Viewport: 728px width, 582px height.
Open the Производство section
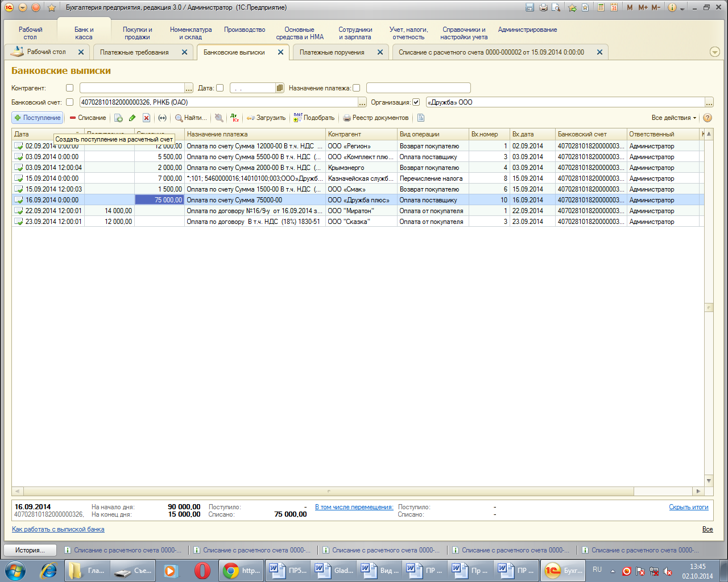(x=245, y=30)
